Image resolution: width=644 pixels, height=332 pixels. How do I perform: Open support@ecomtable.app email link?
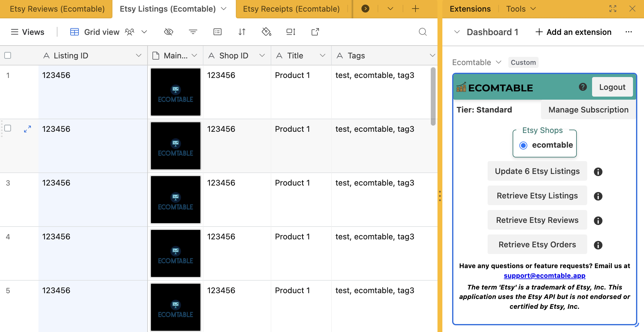(544, 275)
